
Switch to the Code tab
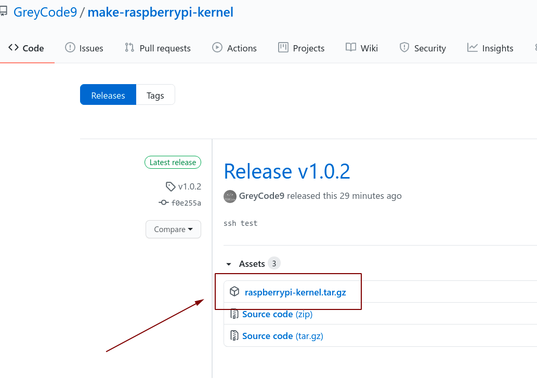tap(26, 48)
